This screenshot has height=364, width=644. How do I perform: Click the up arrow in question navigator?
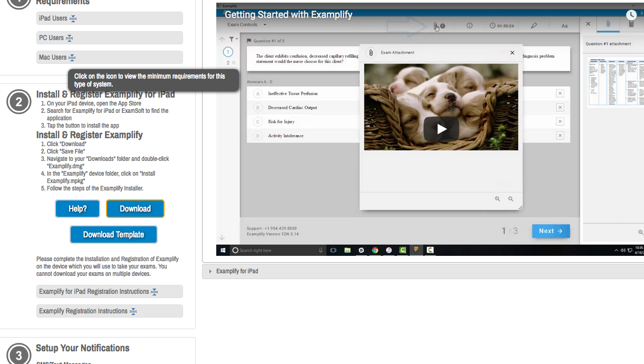[x=222, y=40]
